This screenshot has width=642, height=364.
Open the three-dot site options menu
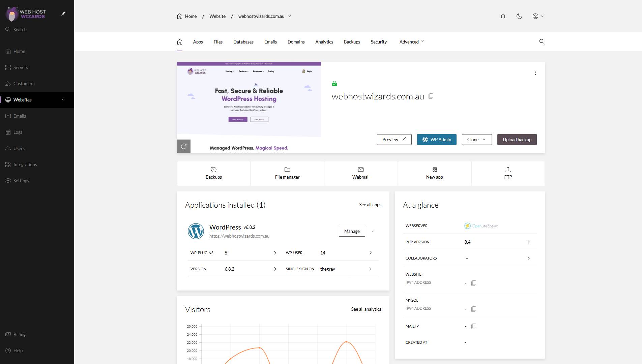(535, 73)
